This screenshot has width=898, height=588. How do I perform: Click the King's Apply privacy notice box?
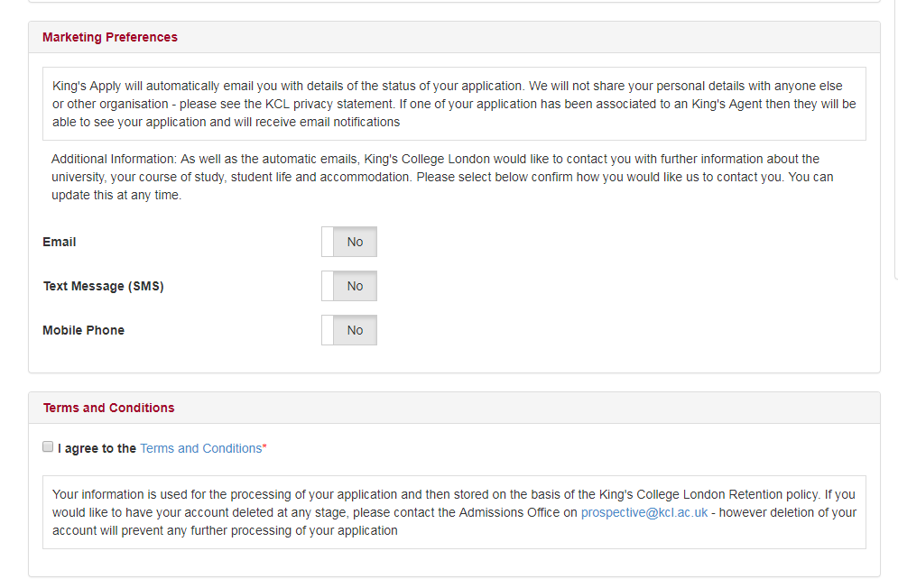pos(454,104)
